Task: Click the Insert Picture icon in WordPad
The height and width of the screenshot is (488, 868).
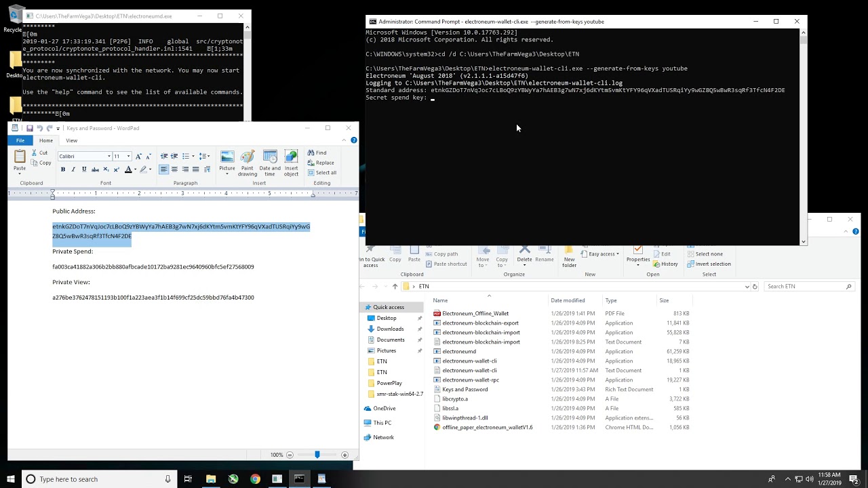Action: 227,157
